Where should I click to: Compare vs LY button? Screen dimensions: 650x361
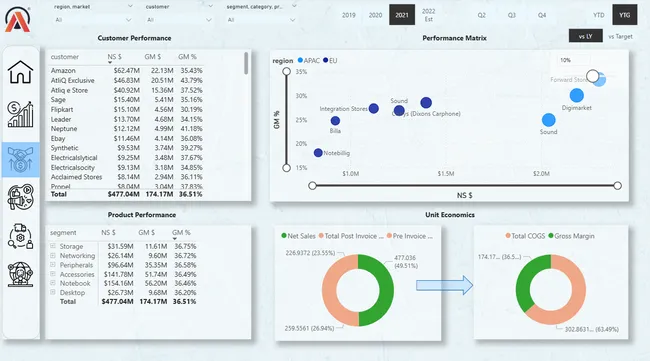tap(585, 36)
